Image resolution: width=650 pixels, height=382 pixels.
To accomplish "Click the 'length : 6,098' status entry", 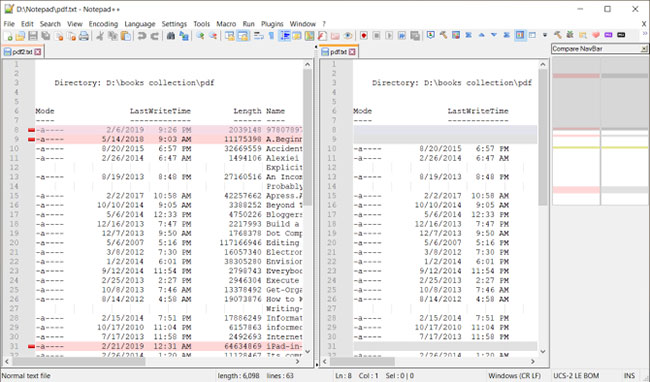I will pyautogui.click(x=238, y=376).
